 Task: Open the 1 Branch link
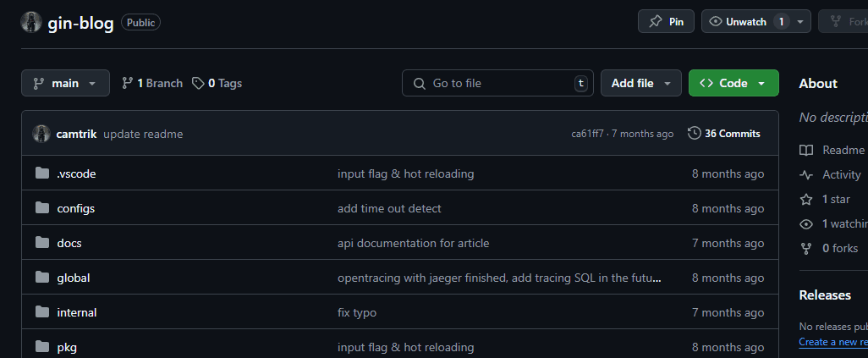point(152,83)
